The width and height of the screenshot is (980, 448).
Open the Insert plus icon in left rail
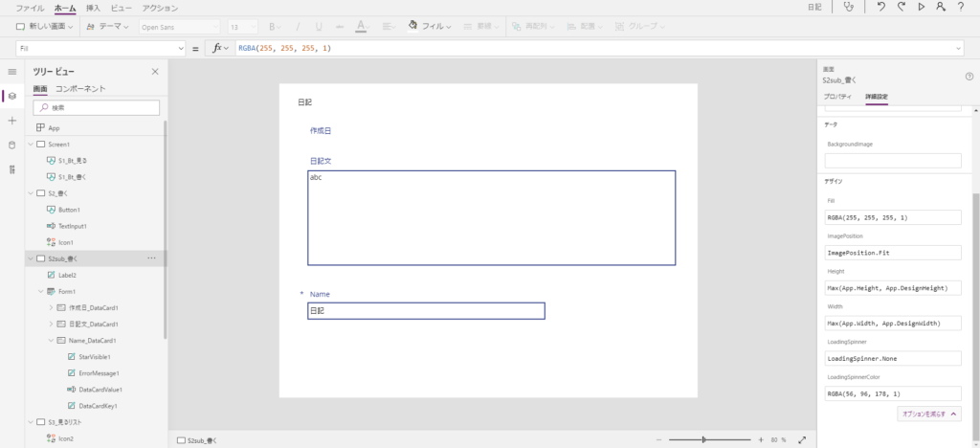(x=11, y=121)
